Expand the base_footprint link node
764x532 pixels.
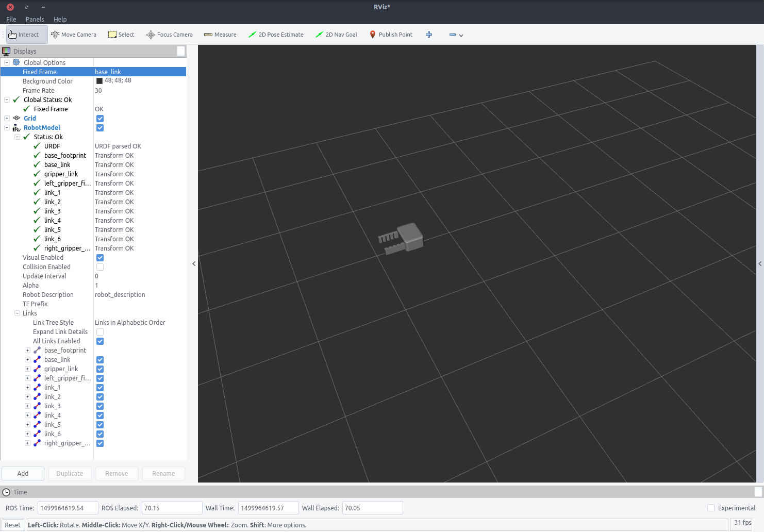(x=27, y=350)
